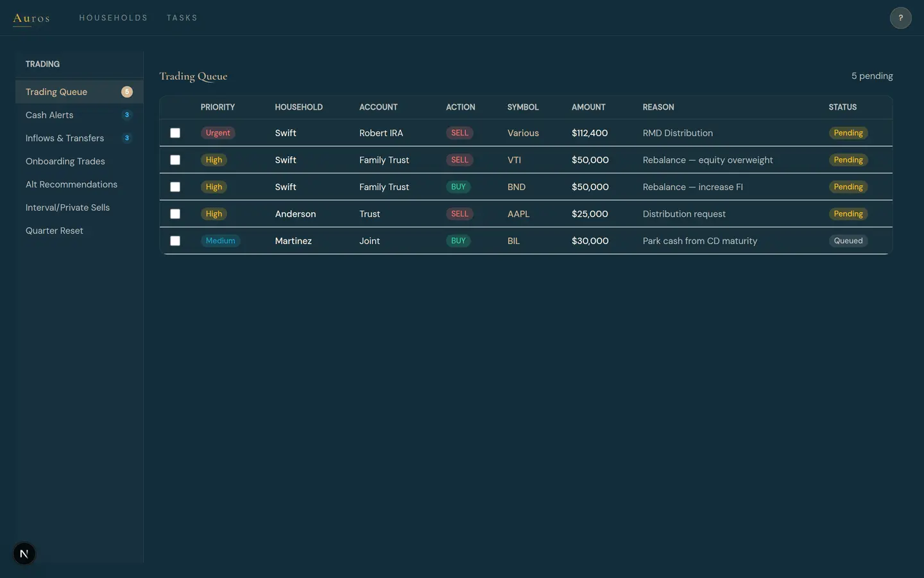
Task: Click the Anderson household name
Action: coord(295,214)
